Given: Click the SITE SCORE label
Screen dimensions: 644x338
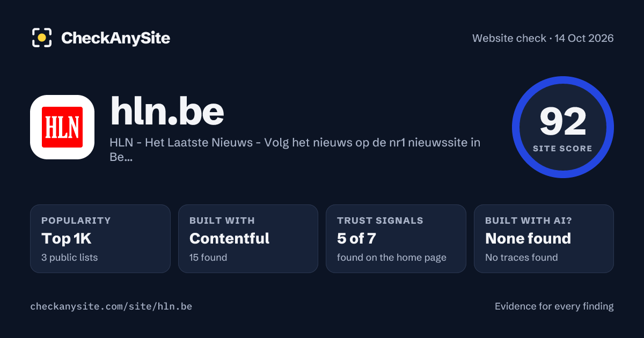Looking at the screenshot, I should (x=563, y=149).
